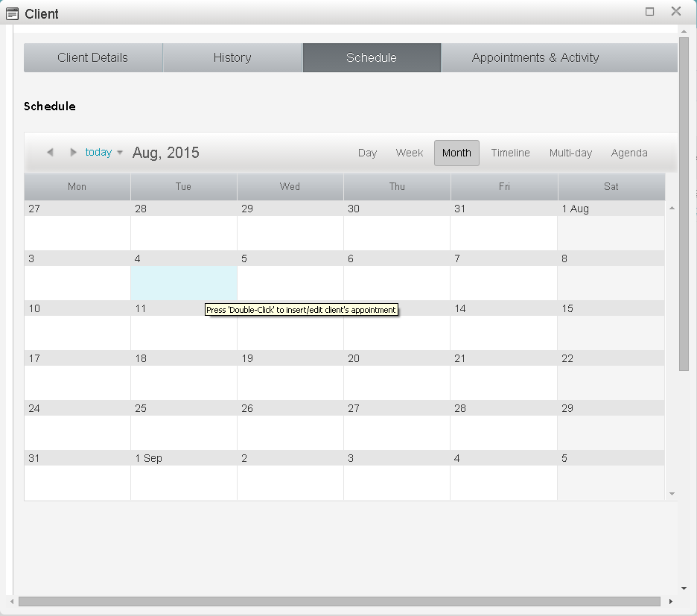Click the calendar scrollbar up arrow
Viewport: 697px width, 616px height.
672,207
